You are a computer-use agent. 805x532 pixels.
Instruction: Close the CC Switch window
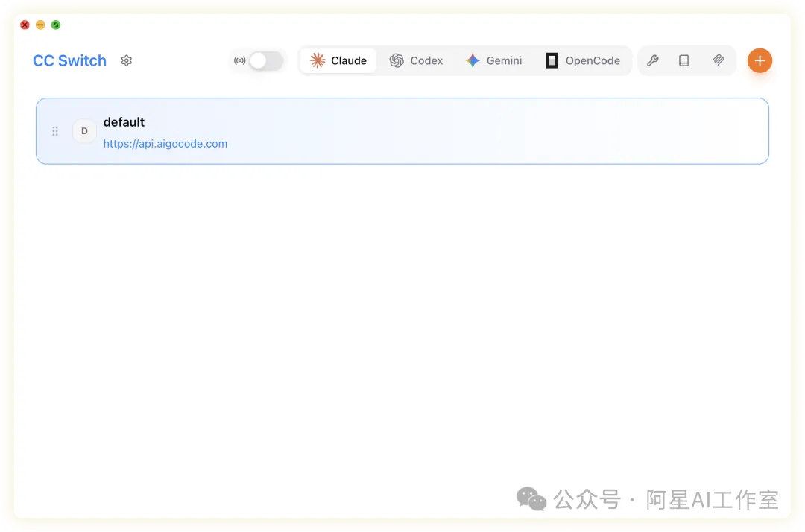(25, 25)
